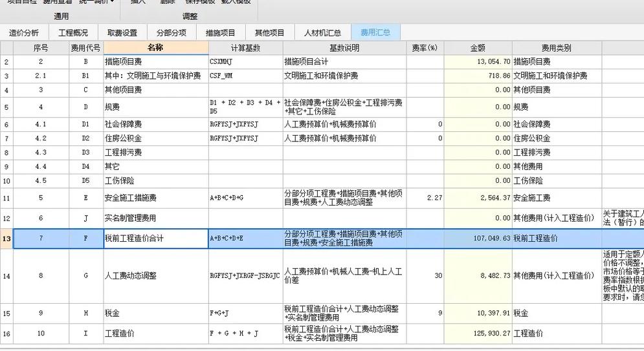Select the name cell 人工费动态调整
Image resolution: width=644 pixels, height=351 pixels.
[x=156, y=276]
